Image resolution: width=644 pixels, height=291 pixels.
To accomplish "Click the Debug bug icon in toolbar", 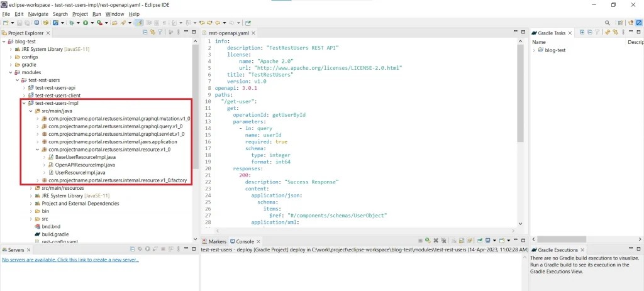I will tap(72, 23).
